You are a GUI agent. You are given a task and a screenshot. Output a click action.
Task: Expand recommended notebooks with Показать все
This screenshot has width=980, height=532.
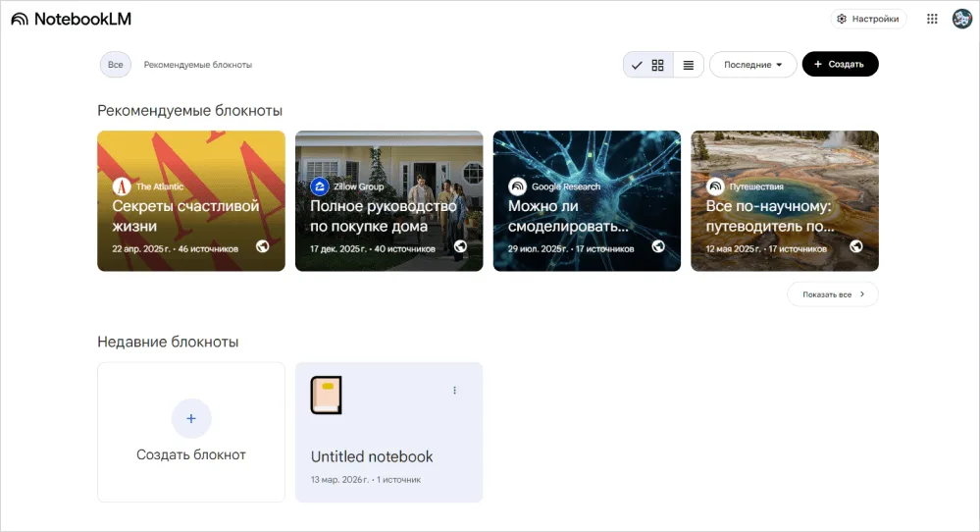(832, 294)
